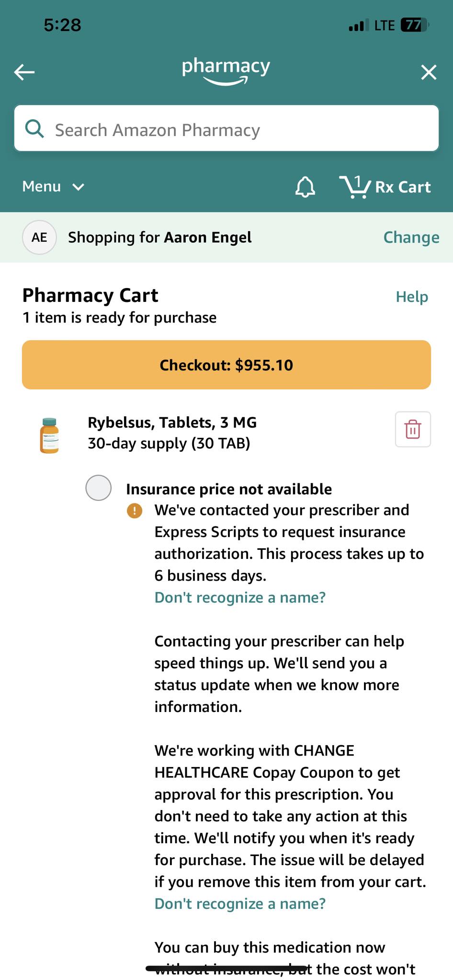
Task: Tap Change to switch shopper
Action: click(411, 237)
